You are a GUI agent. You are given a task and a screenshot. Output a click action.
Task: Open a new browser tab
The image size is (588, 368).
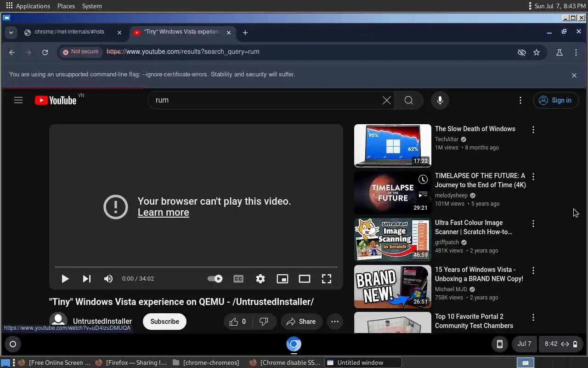(x=245, y=33)
